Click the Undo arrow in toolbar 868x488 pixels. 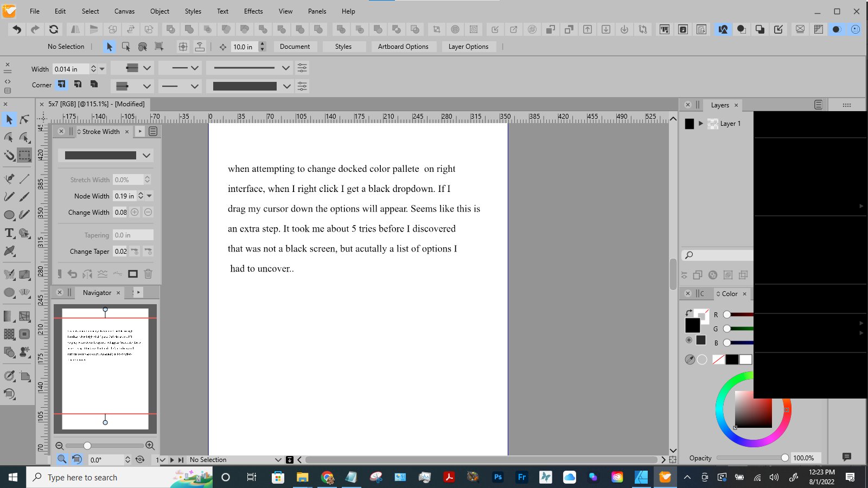[x=17, y=29]
